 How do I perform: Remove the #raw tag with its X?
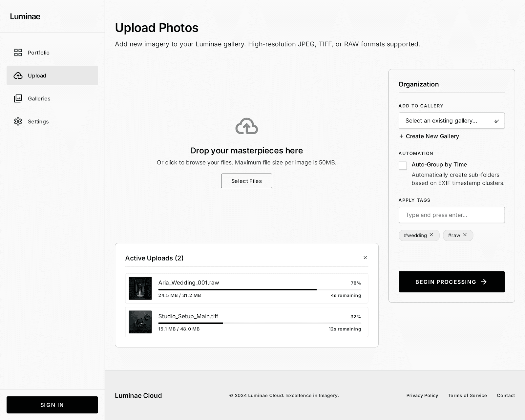coord(465,235)
